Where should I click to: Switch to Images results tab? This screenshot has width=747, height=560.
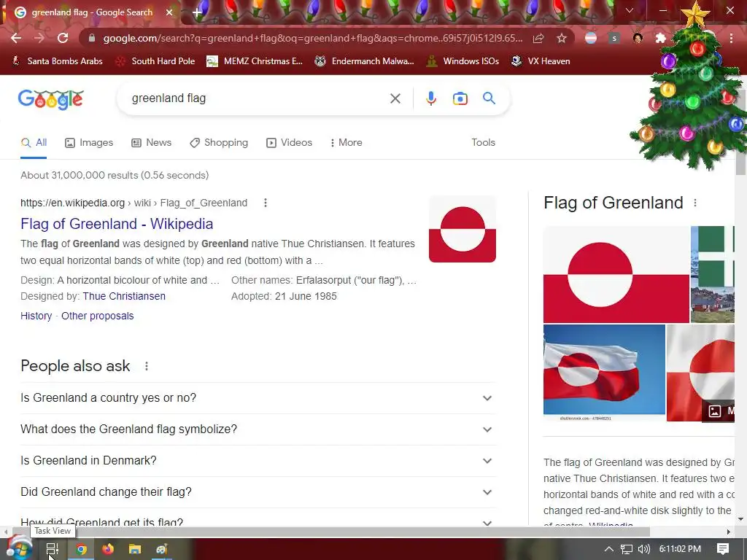89,143
